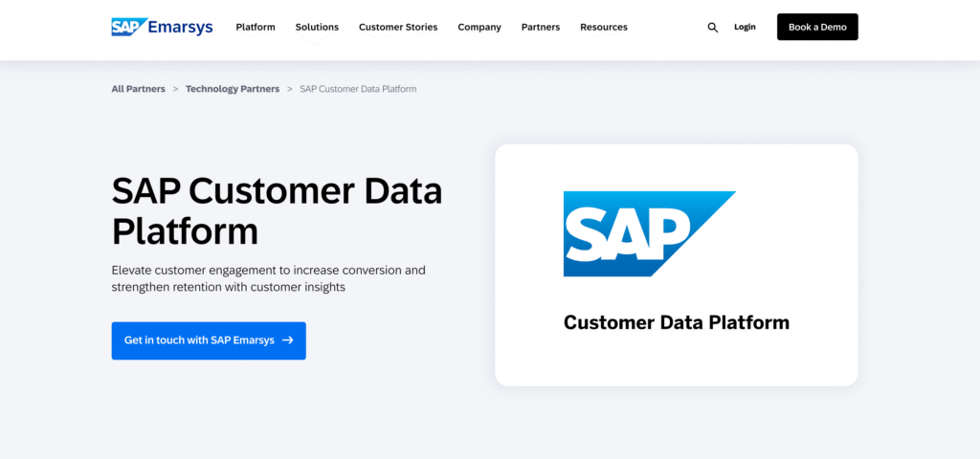Expand the Company menu
This screenshot has height=459, width=980.
[479, 27]
